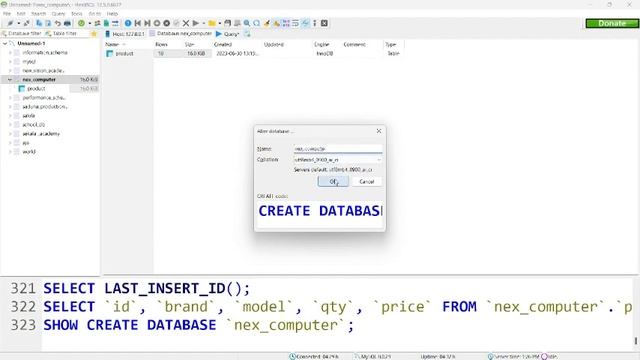Expand the world database node

10,151
